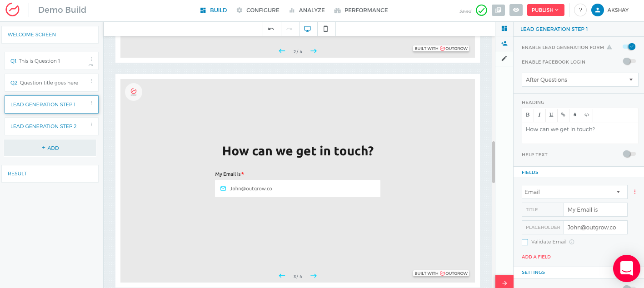
Task: Click the email input in preview
Action: point(298,189)
